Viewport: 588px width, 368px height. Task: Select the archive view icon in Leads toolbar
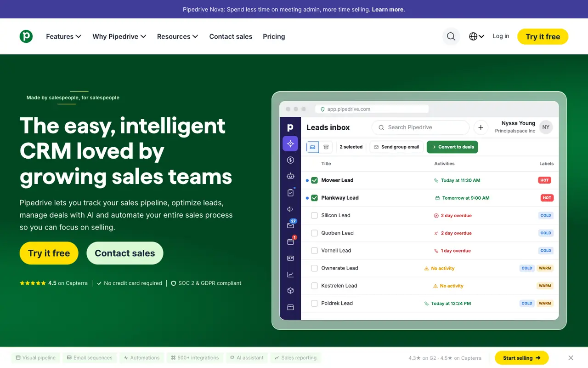click(326, 147)
